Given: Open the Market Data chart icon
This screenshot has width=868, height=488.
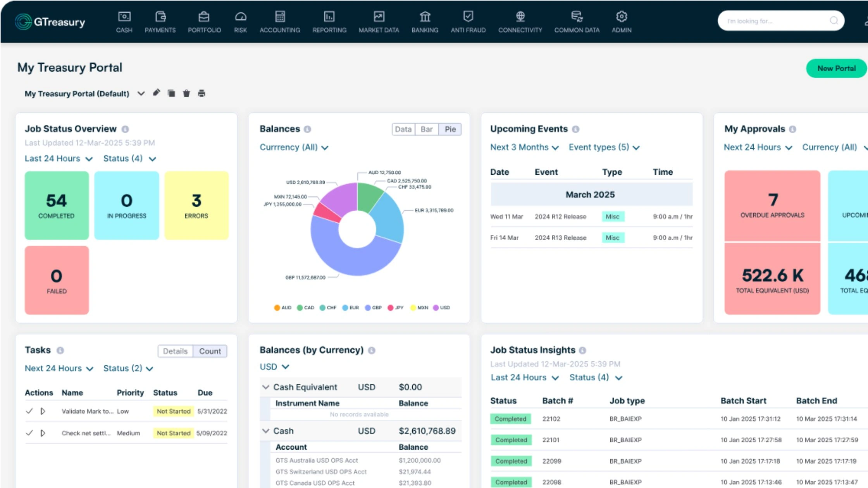Looking at the screenshot, I should point(379,17).
